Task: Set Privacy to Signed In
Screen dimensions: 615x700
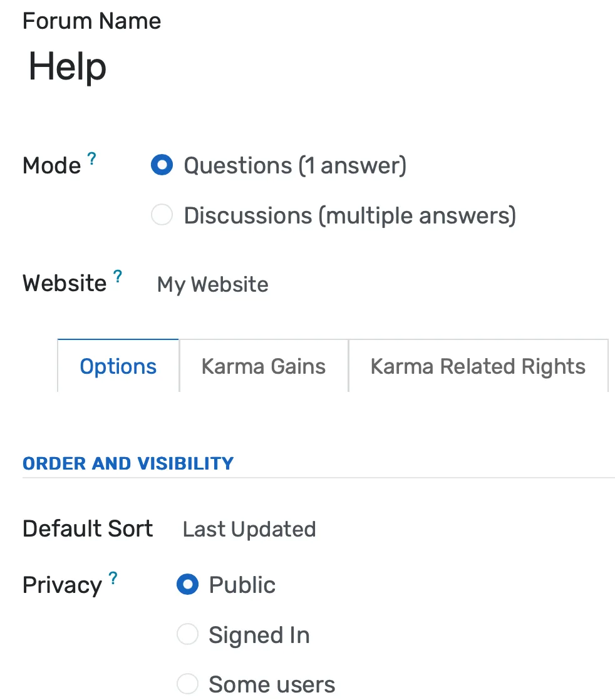Action: (x=187, y=634)
